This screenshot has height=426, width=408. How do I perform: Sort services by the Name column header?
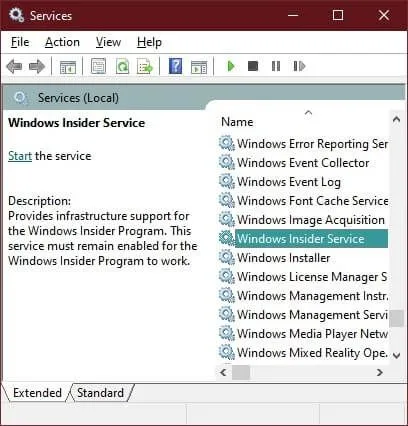tap(237, 122)
